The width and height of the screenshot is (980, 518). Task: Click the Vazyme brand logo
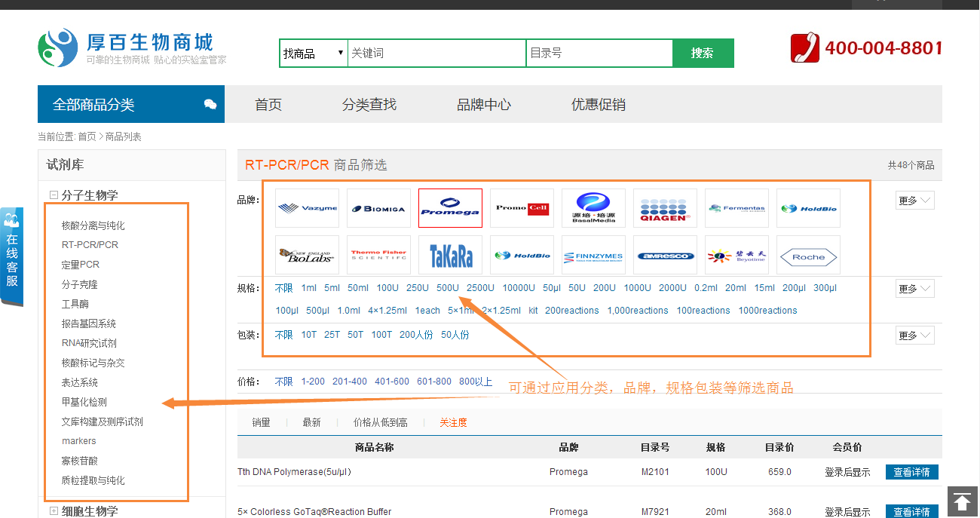pyautogui.click(x=307, y=208)
